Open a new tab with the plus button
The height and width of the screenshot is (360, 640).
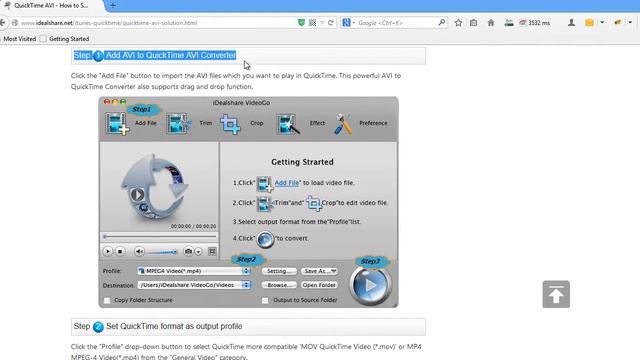[113, 5]
